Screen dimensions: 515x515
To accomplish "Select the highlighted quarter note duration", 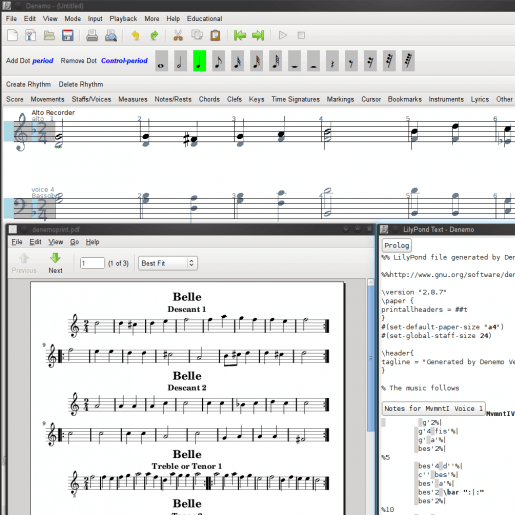I will pos(199,61).
